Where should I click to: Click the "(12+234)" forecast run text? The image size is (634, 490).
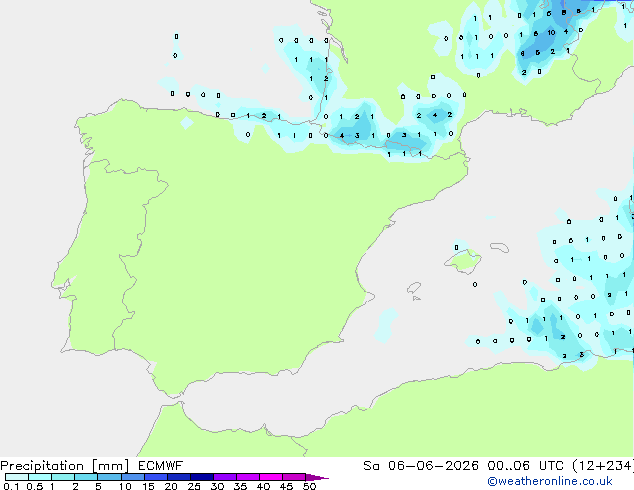(603, 466)
